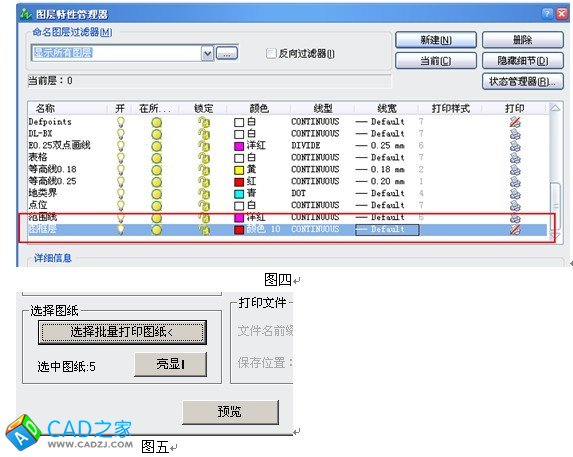The image size is (573, 457).
Task: Click the lock icon for 表格 layer
Action: pos(204,158)
